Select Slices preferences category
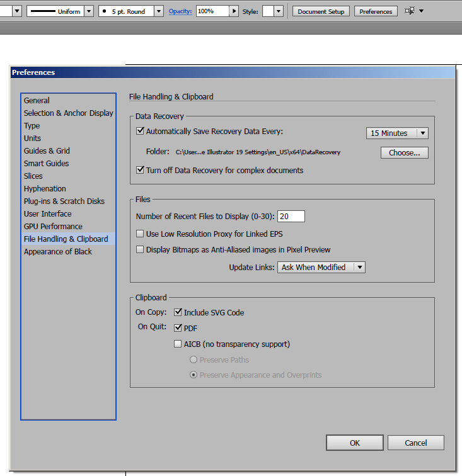The width and height of the screenshot is (462, 476). pos(68,176)
